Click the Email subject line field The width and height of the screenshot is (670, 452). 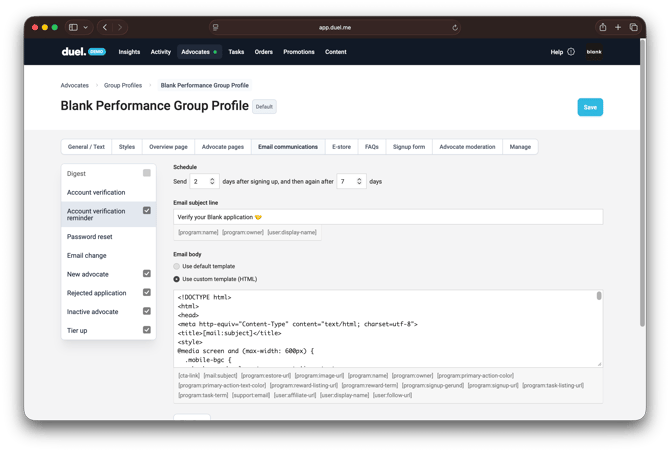(x=388, y=217)
